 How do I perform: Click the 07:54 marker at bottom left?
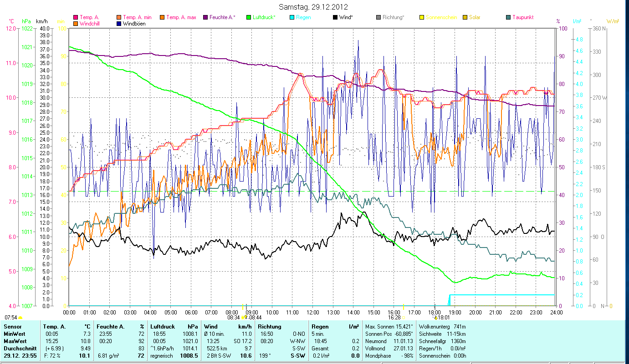pos(11,317)
